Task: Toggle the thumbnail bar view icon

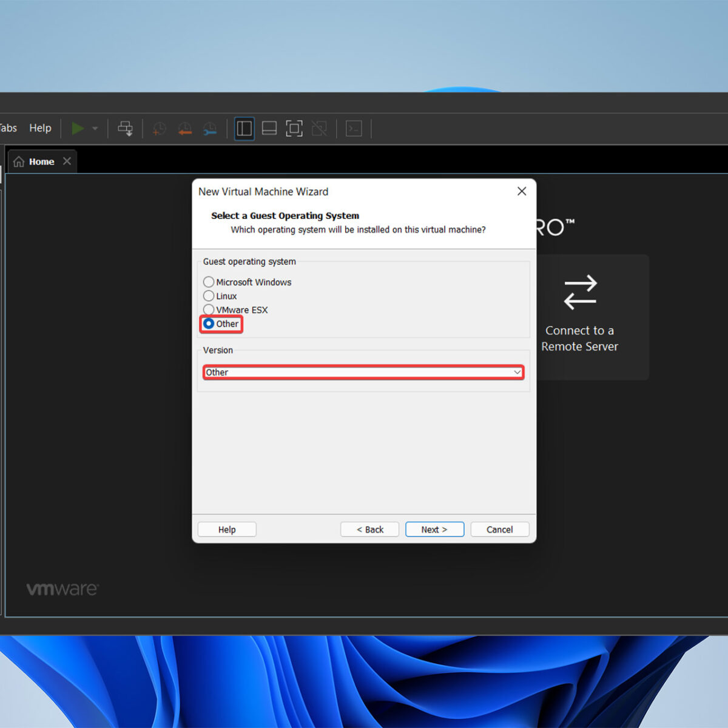Action: pyautogui.click(x=269, y=129)
